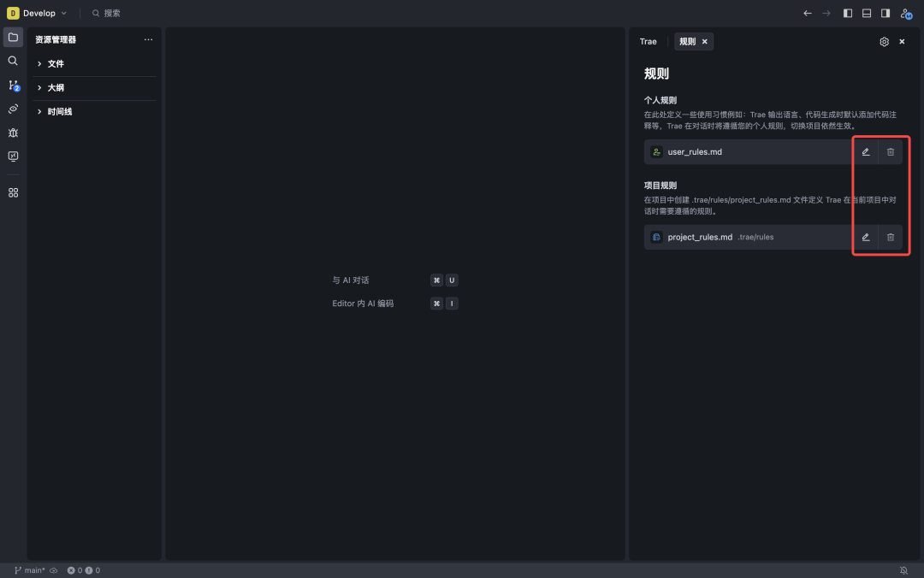The height and width of the screenshot is (578, 924).
Task: Open settings gear in Trae panel
Action: point(884,41)
